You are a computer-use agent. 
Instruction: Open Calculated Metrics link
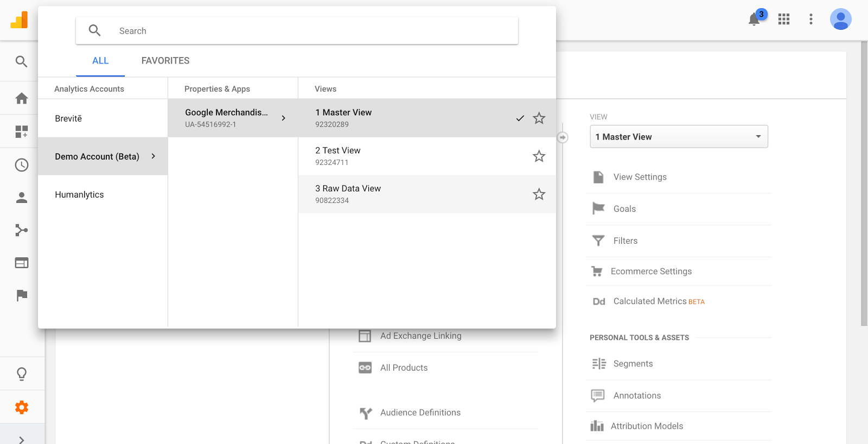point(650,301)
